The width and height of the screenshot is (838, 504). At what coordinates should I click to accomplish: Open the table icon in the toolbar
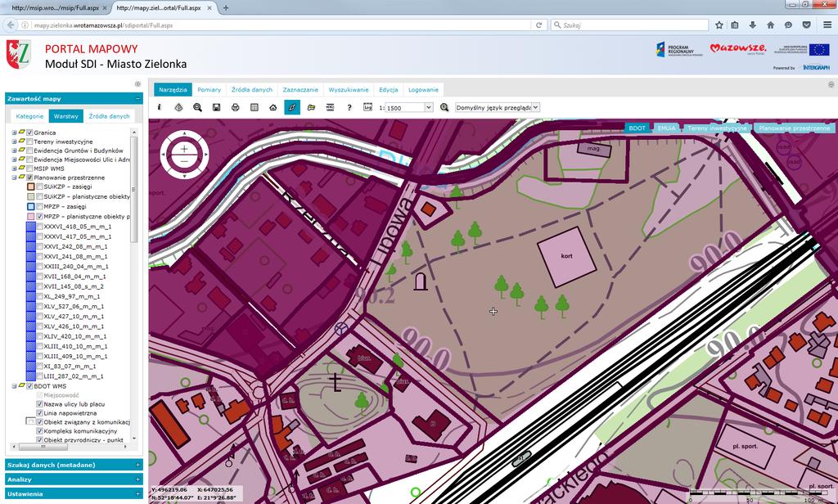pyautogui.click(x=255, y=107)
